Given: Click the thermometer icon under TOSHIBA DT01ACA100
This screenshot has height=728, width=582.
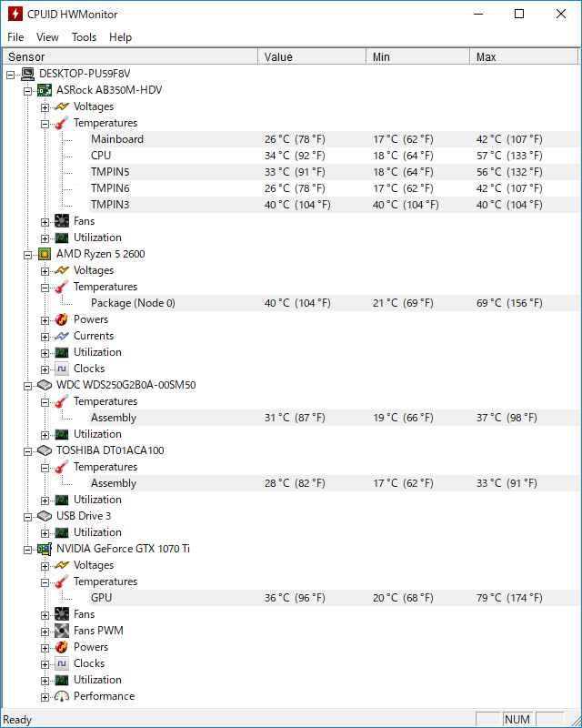Looking at the screenshot, I should coord(62,467).
